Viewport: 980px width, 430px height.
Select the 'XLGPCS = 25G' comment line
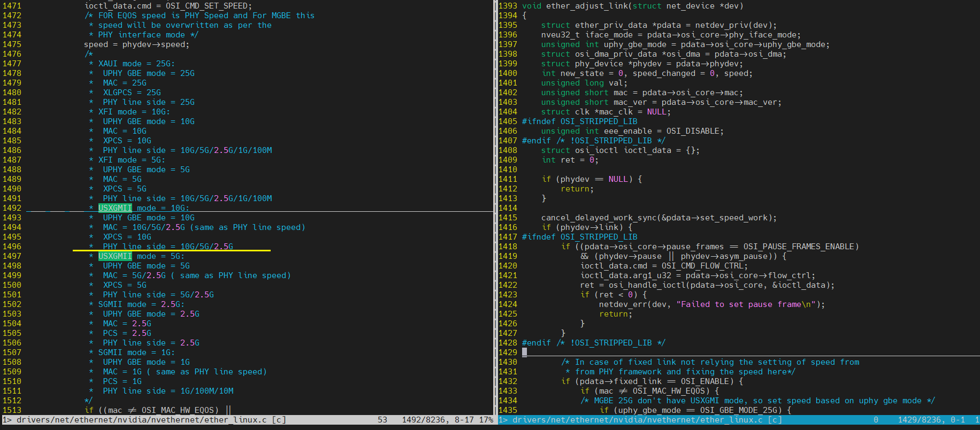[x=132, y=93]
